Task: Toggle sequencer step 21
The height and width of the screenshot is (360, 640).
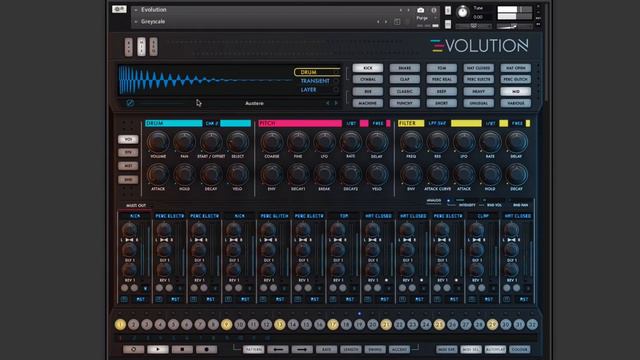Action: point(386,324)
